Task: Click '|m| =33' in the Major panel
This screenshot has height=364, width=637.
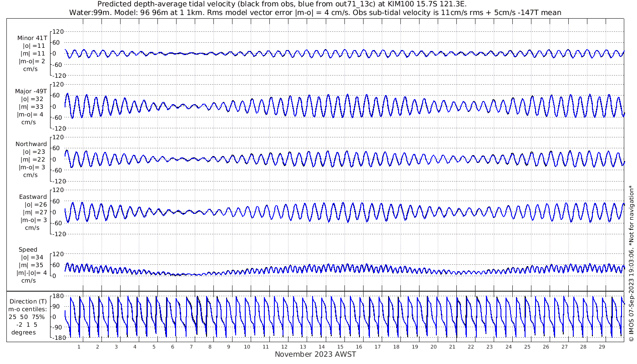Action: click(32, 107)
